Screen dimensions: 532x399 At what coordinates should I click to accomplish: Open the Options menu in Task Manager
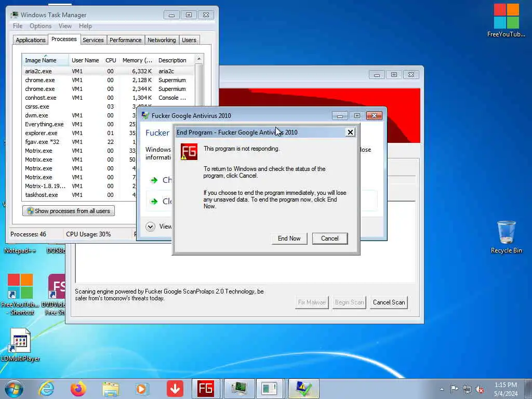click(41, 26)
